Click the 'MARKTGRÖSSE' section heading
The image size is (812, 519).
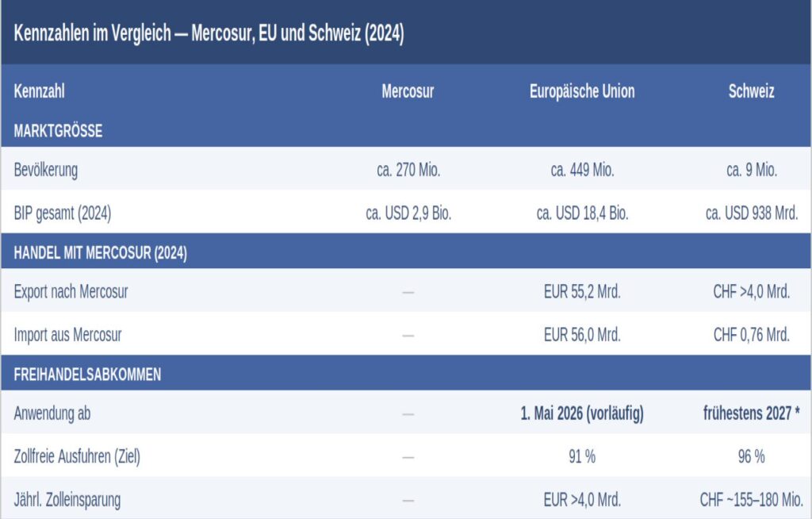pos(58,132)
